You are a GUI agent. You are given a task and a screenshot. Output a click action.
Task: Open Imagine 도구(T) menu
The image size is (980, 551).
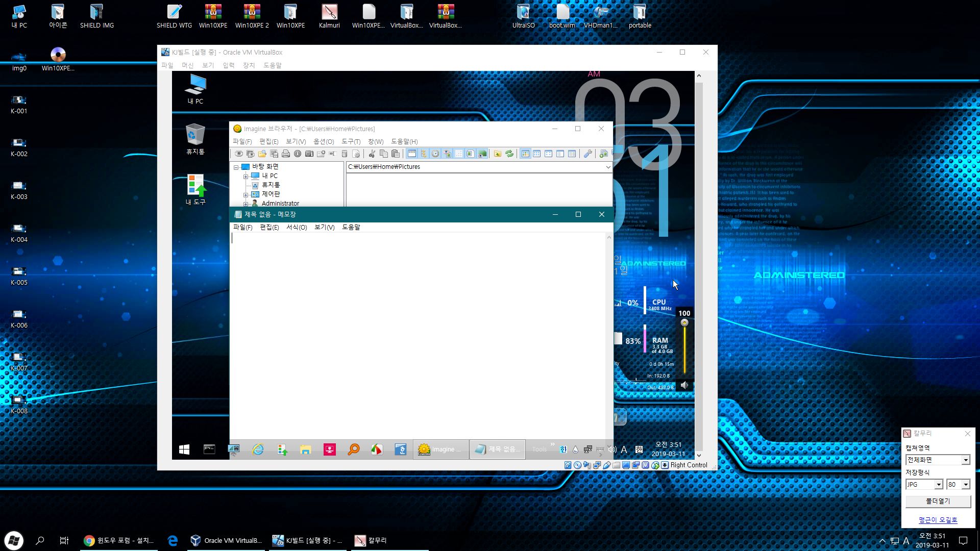pyautogui.click(x=351, y=141)
